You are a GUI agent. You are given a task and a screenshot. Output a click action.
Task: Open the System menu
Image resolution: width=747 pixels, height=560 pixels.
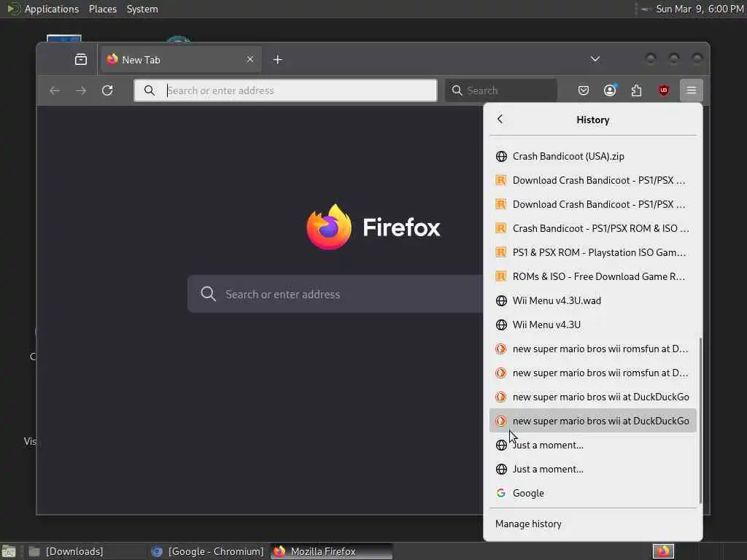[142, 9]
